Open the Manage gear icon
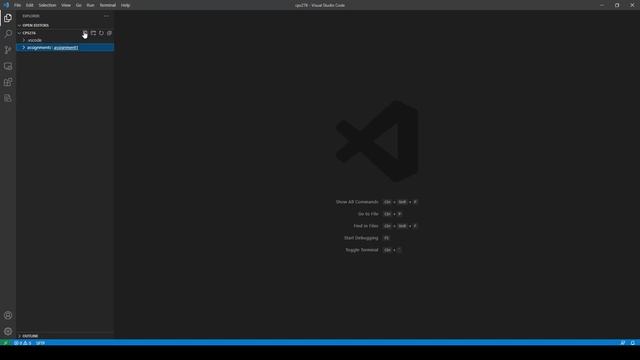640x360 pixels. tap(8, 331)
